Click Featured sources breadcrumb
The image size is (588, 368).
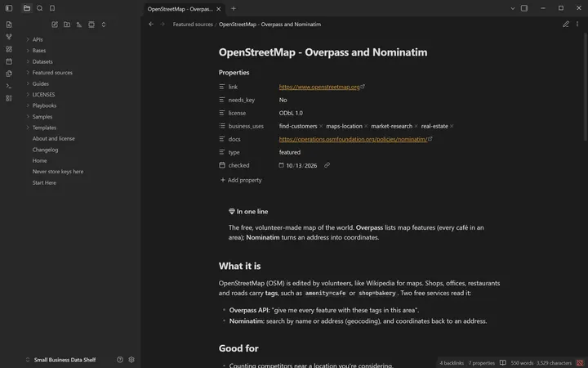pyautogui.click(x=193, y=25)
